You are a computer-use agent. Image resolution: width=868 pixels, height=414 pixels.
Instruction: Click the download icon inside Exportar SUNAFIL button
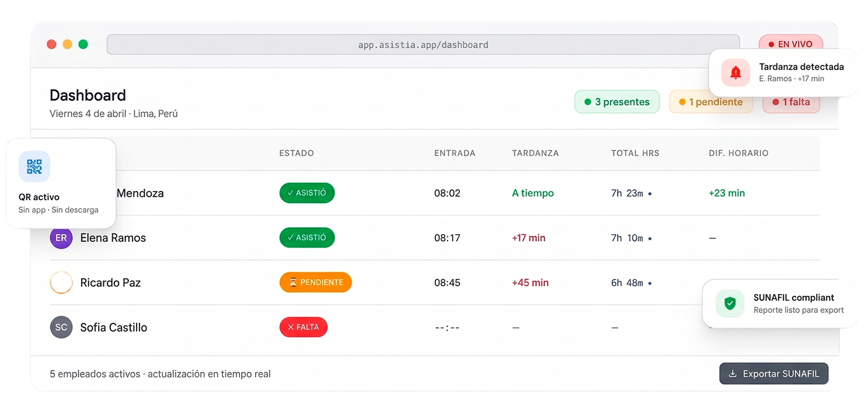[x=733, y=373]
